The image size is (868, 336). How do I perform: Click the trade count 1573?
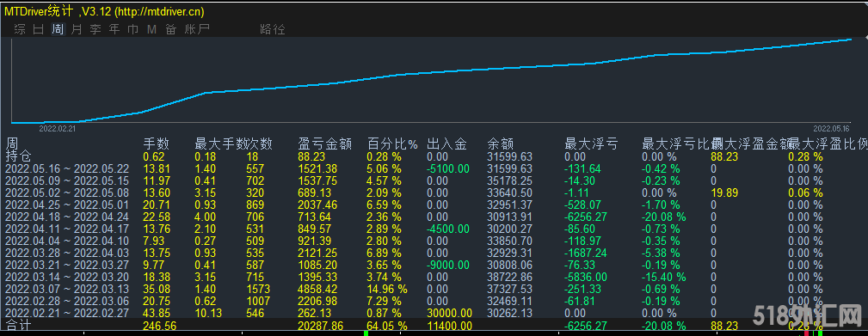pos(259,289)
